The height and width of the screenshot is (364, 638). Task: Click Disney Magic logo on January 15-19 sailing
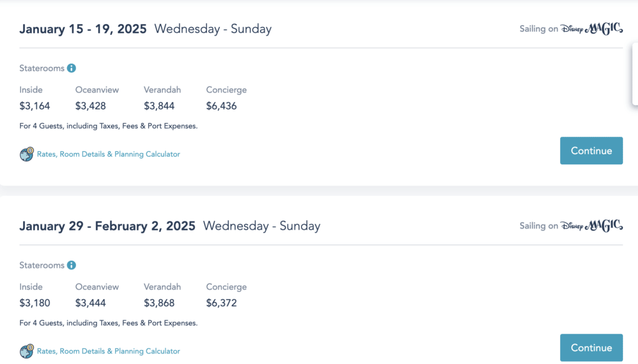coord(591,29)
